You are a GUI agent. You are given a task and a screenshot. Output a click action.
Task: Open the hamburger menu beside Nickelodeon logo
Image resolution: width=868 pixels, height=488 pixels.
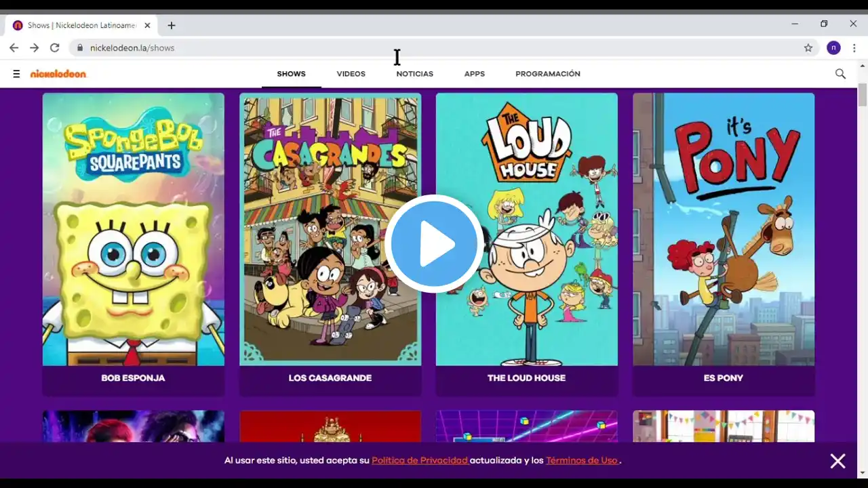16,74
